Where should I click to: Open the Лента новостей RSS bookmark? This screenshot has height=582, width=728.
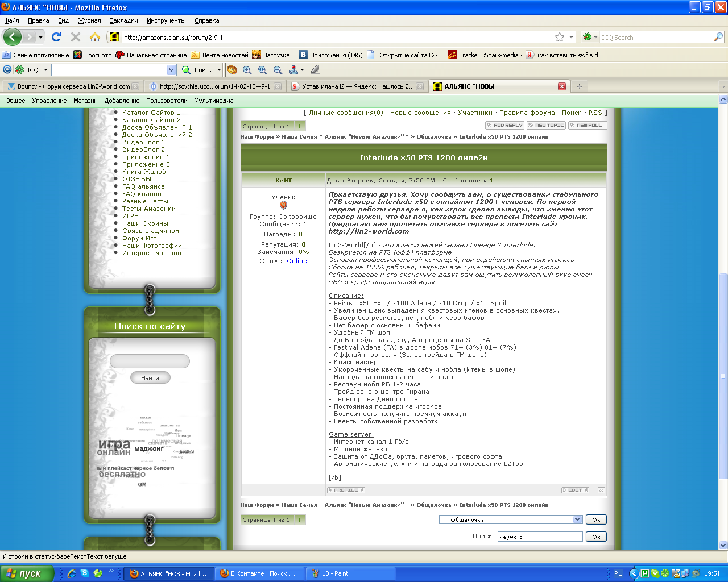[220, 55]
